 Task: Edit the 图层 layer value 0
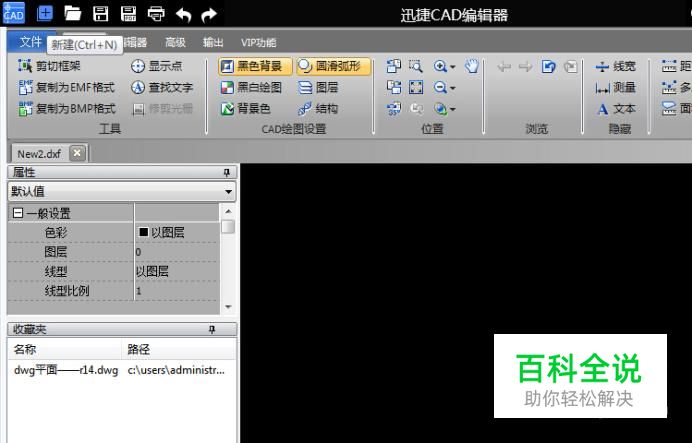pos(177,252)
